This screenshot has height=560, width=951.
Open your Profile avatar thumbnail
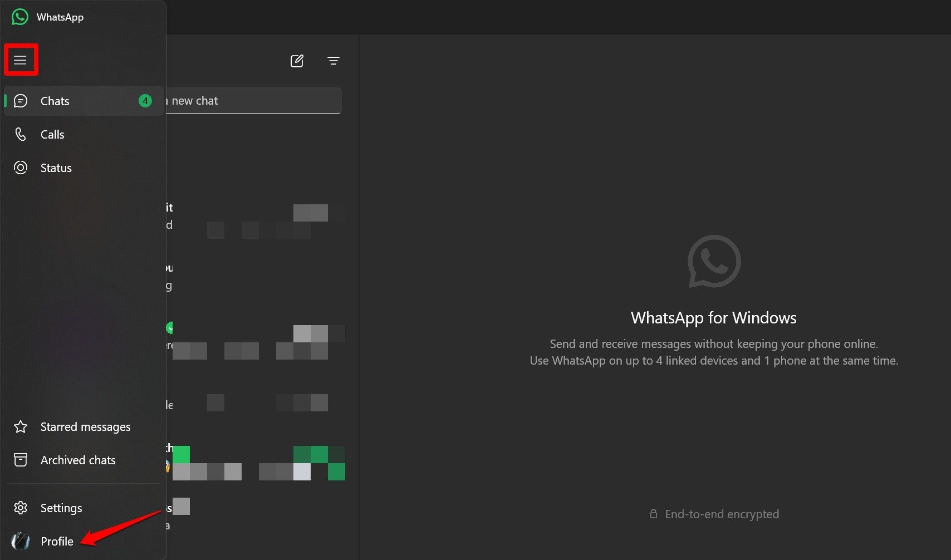tap(21, 541)
